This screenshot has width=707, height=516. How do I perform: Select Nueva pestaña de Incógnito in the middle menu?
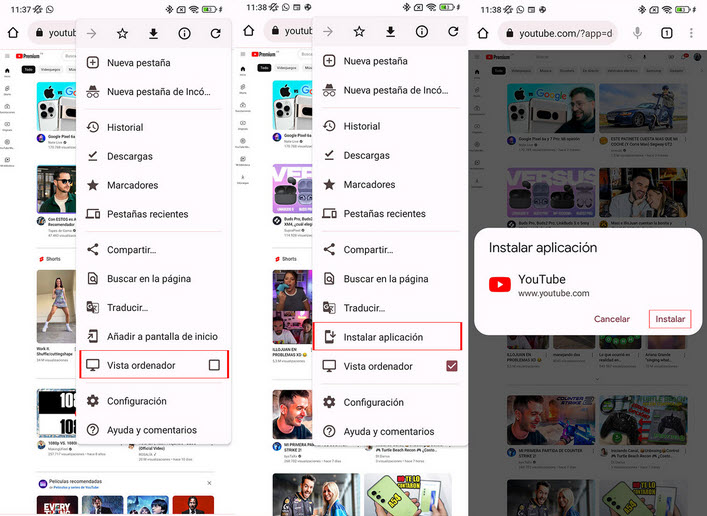pos(390,90)
